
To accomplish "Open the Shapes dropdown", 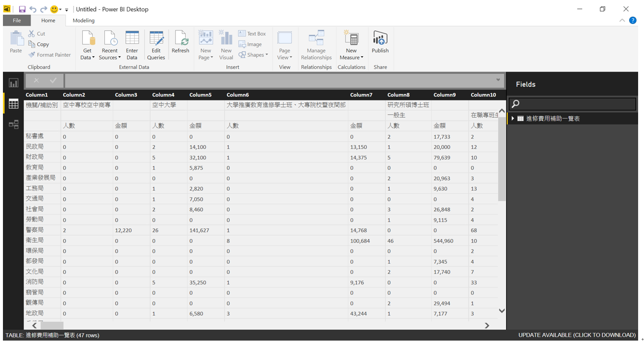I will point(253,55).
